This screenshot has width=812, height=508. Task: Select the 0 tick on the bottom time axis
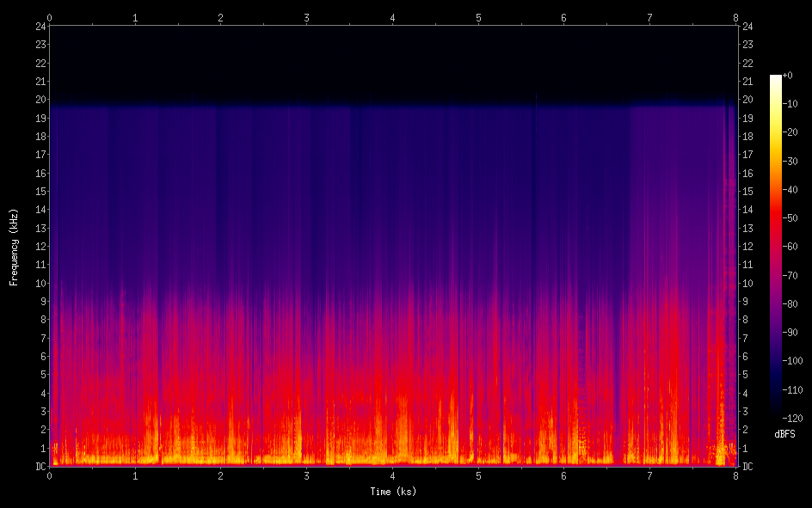click(50, 476)
